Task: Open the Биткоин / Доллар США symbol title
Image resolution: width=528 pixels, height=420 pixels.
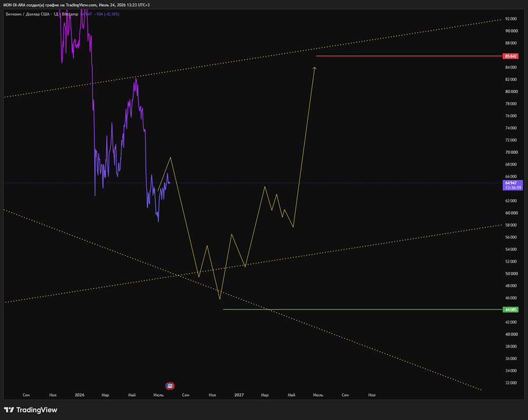Action: (x=27, y=14)
